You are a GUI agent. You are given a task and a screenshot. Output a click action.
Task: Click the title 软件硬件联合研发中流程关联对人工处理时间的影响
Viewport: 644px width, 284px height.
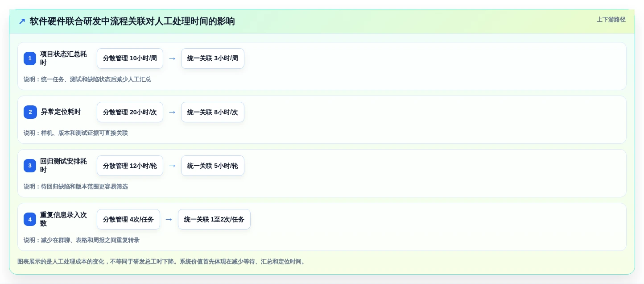click(x=132, y=21)
